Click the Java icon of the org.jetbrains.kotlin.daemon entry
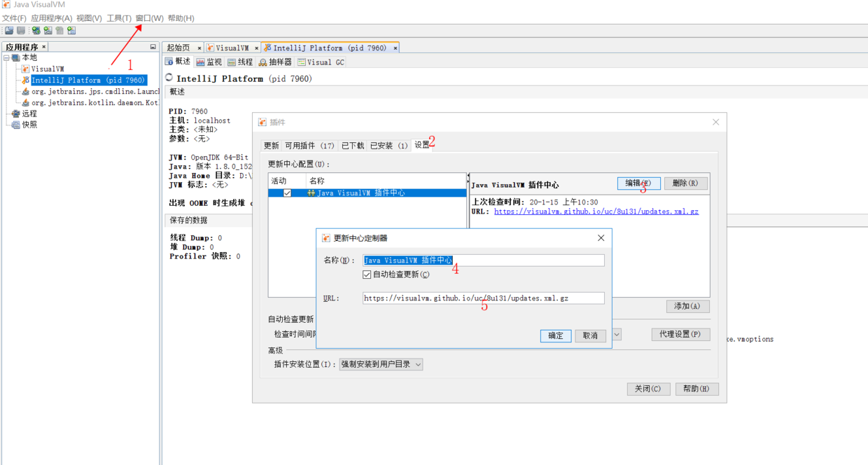This screenshot has width=868, height=465. (25, 102)
